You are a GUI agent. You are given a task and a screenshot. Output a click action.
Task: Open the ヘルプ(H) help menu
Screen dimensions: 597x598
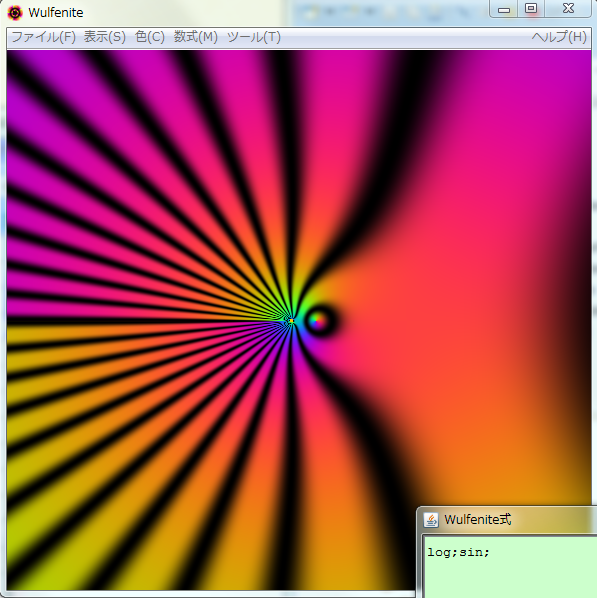(559, 37)
